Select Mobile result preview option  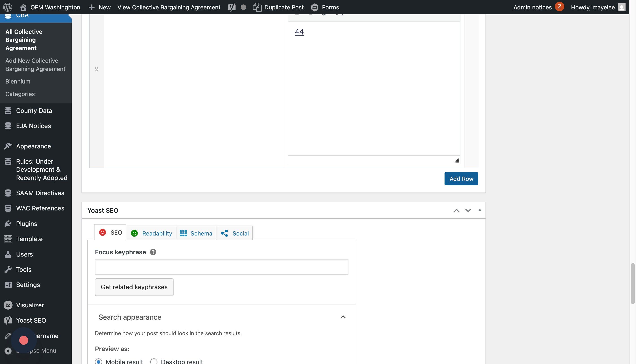point(99,361)
